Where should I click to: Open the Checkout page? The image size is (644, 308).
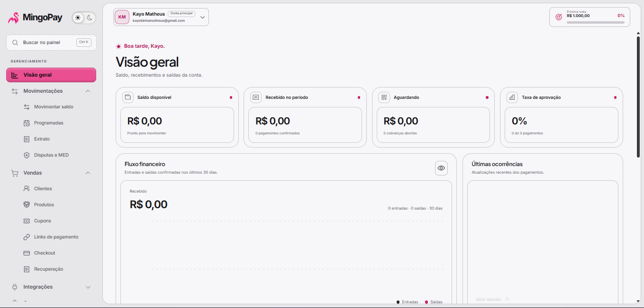(45, 253)
